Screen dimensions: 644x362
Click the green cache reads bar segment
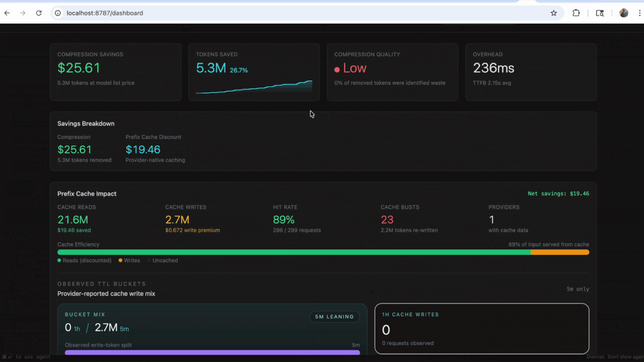[x=294, y=252]
